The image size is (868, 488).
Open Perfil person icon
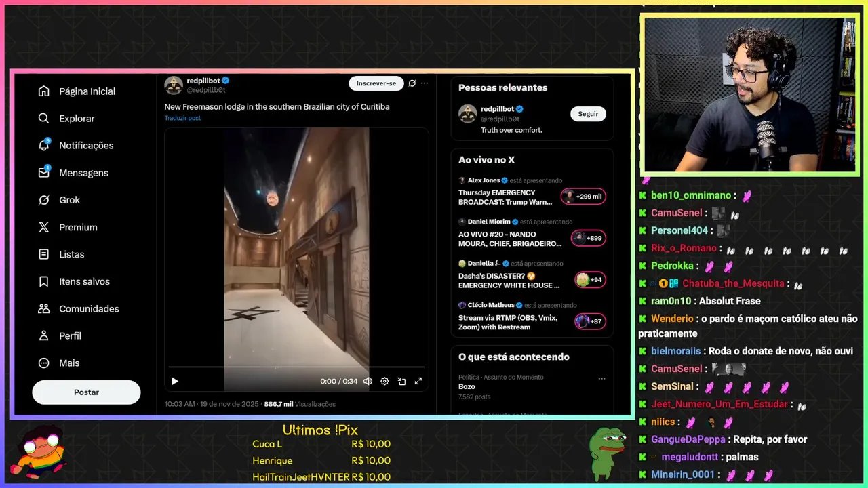click(x=44, y=335)
